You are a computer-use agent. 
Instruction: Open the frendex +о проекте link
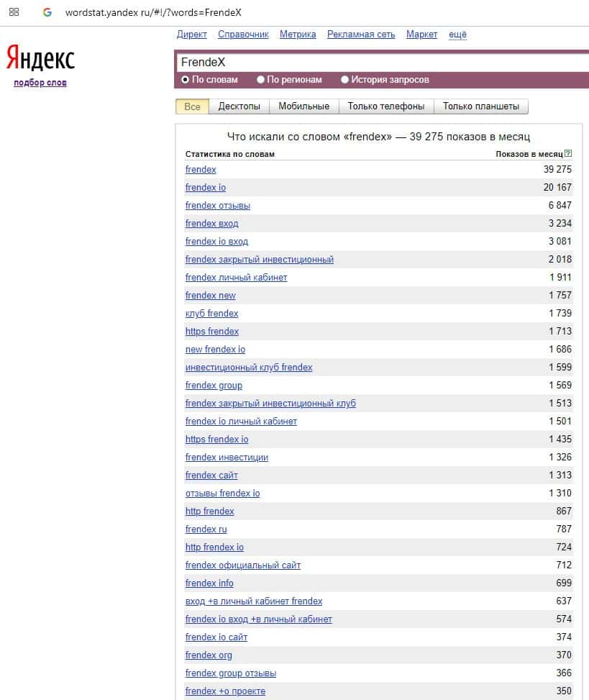point(225,691)
